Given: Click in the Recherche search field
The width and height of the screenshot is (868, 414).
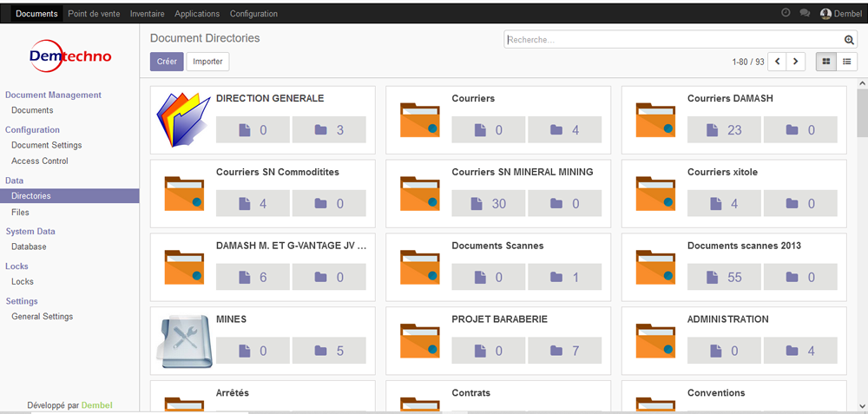Looking at the screenshot, I should [x=673, y=40].
